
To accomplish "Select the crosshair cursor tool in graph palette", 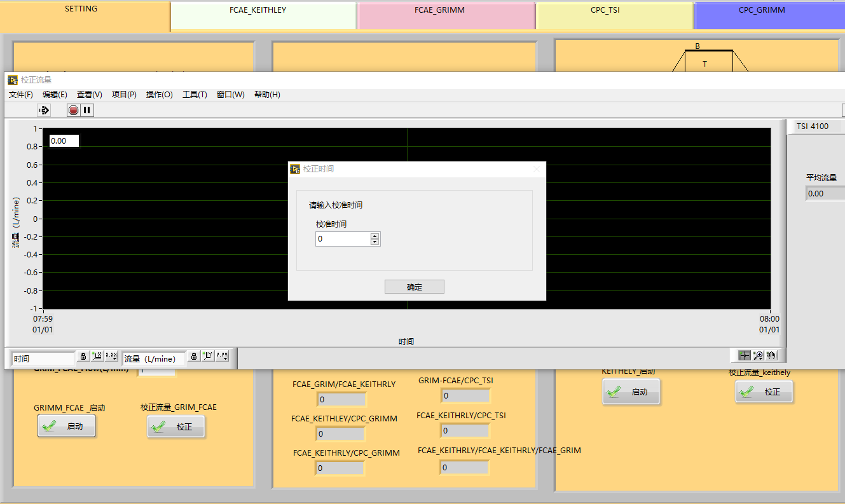I will (x=744, y=355).
